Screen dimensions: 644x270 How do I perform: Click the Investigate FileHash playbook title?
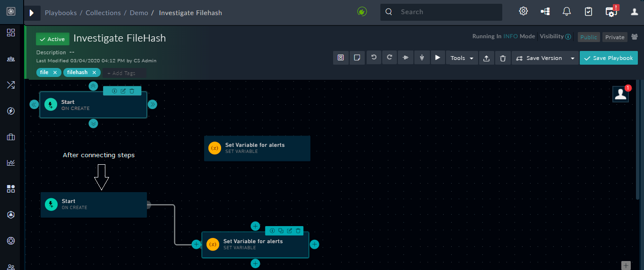point(120,38)
